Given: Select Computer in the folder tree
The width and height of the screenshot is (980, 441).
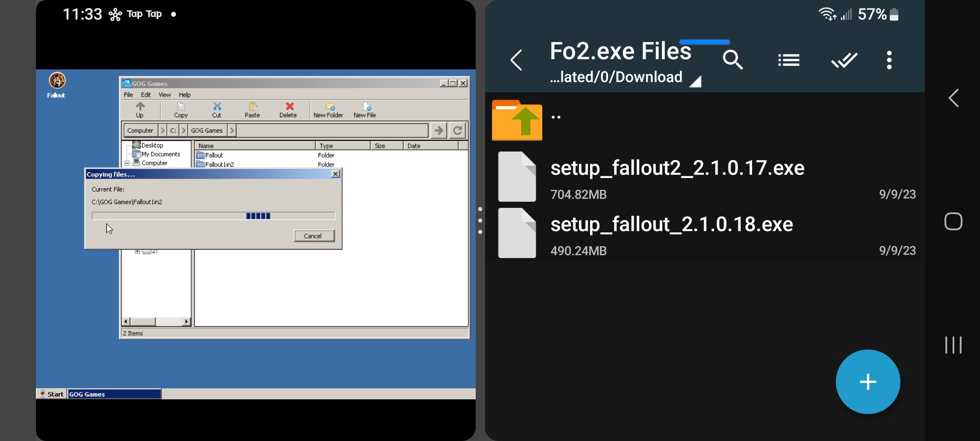Looking at the screenshot, I should click(154, 163).
